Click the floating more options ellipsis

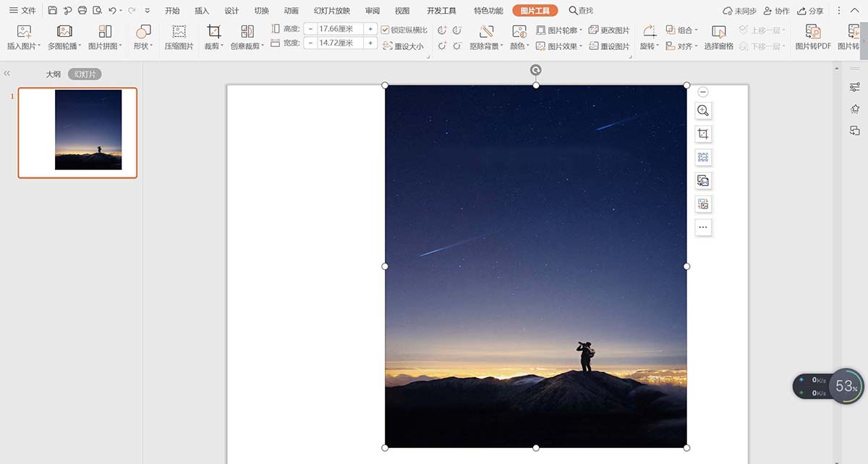coord(703,227)
